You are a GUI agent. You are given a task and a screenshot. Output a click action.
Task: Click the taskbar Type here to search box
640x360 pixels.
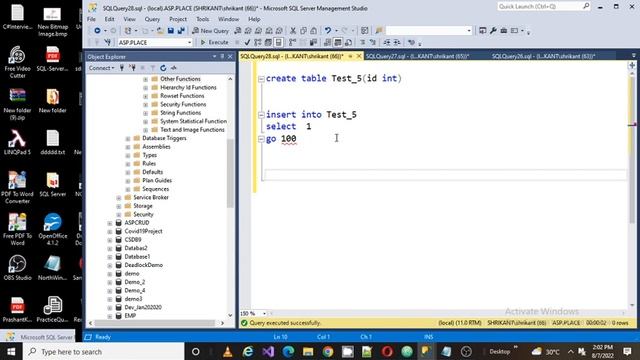pos(104,351)
